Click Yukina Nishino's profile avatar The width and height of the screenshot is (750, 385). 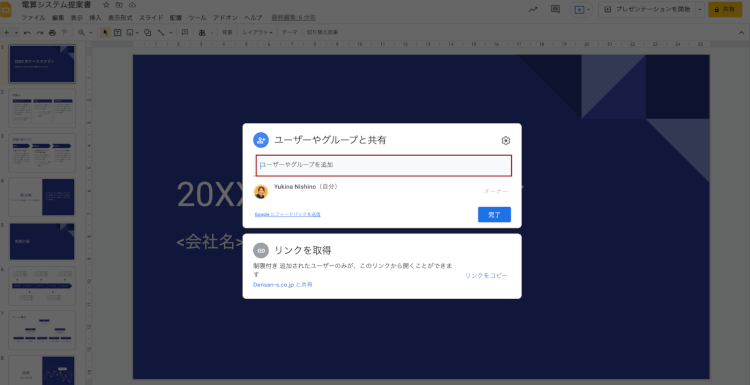261,192
